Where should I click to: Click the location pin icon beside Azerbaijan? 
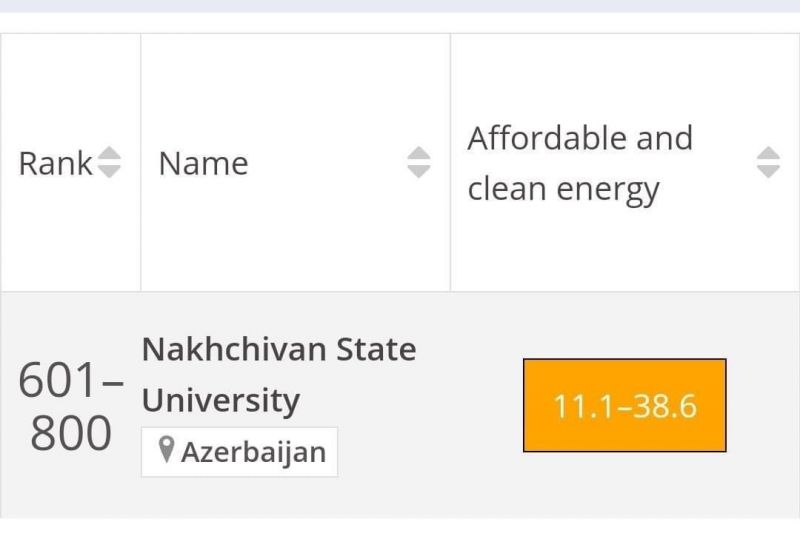(166, 449)
